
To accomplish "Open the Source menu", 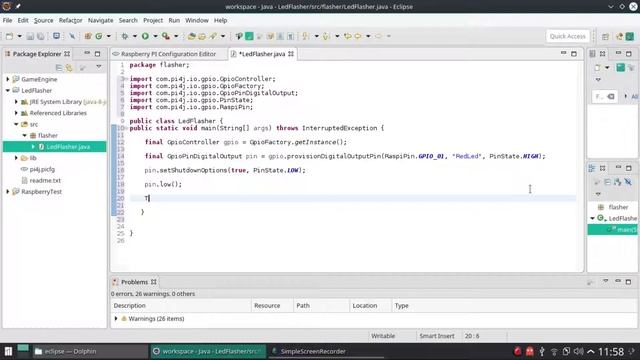I will click(x=43, y=20).
